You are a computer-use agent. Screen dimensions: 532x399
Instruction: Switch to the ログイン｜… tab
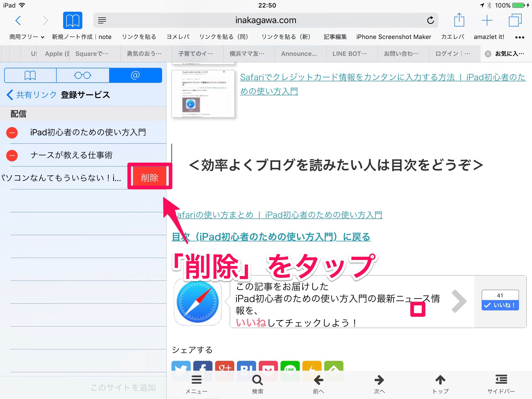pyautogui.click(x=455, y=54)
